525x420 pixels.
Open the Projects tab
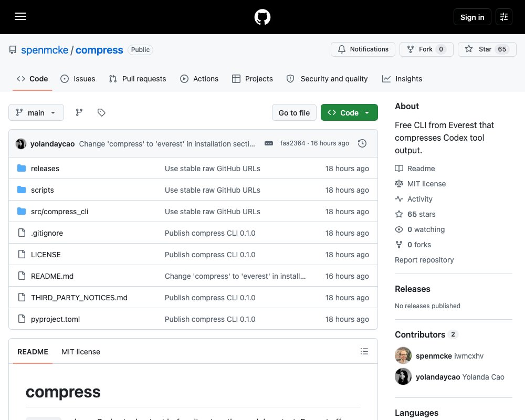253,79
